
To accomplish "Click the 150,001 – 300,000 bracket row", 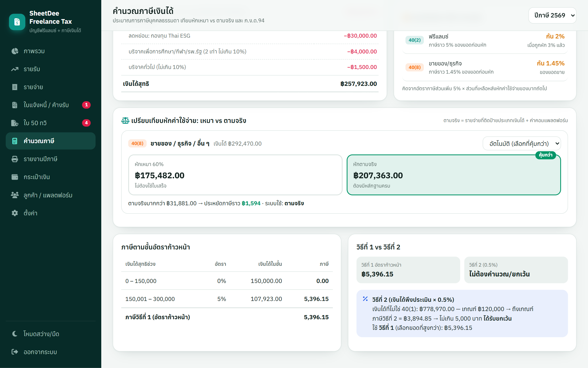I will click(227, 299).
